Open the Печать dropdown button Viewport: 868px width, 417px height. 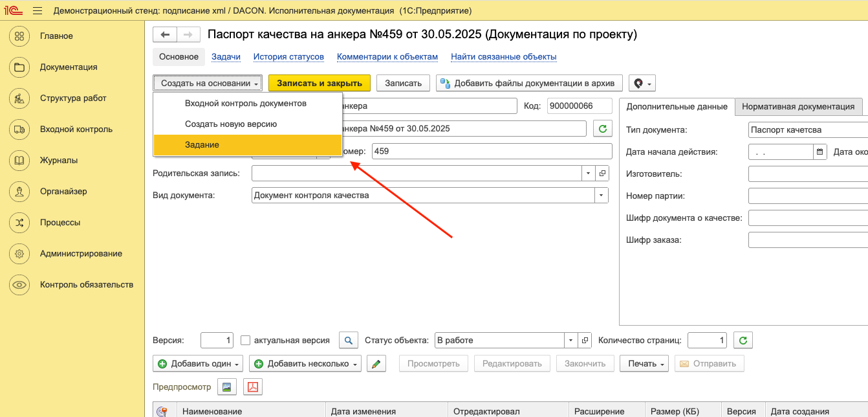click(645, 364)
